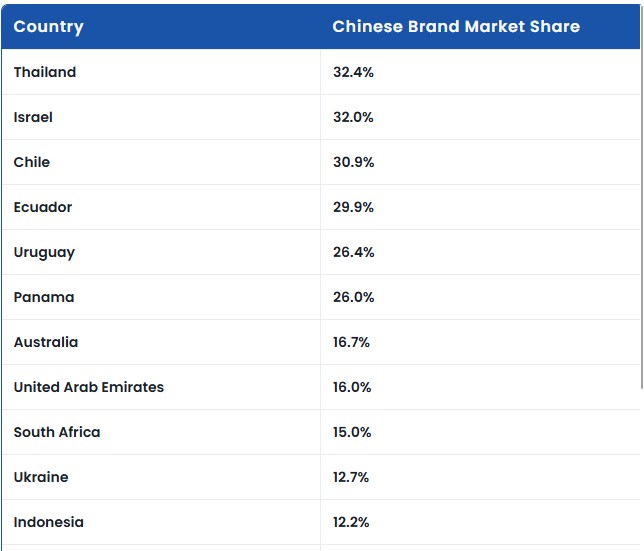Select the Ecuador row label
The height and width of the screenshot is (551, 644).
point(43,207)
